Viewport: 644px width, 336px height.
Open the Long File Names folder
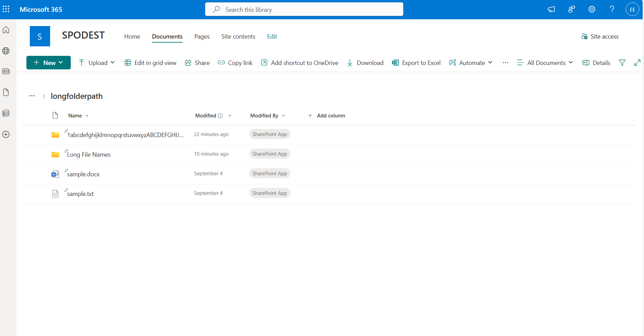coord(89,155)
